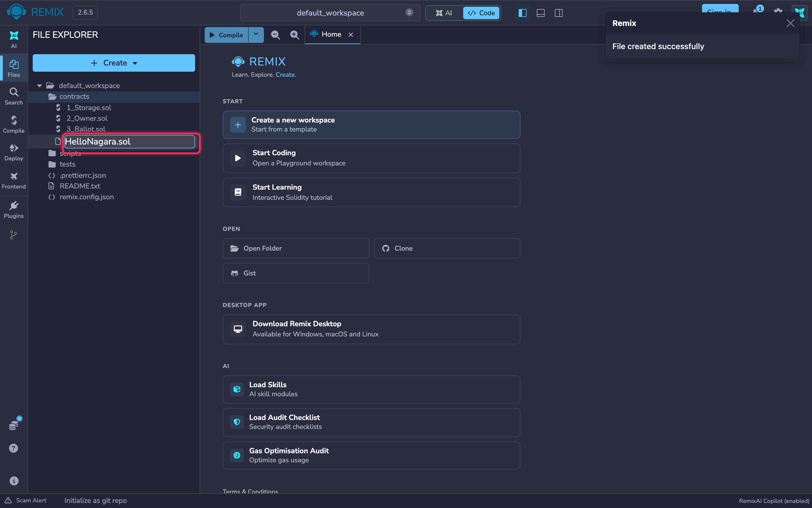Toggle the left side panel layout
The image size is (812, 508).
coord(522,13)
